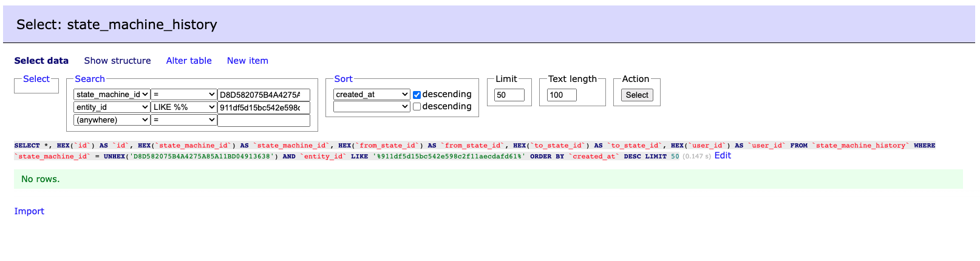980x261 pixels.
Task: Open the Select fieldset legend link
Action: click(36, 79)
